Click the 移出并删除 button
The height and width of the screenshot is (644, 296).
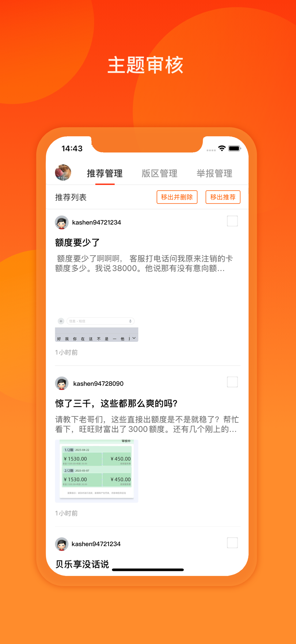pos(177,197)
